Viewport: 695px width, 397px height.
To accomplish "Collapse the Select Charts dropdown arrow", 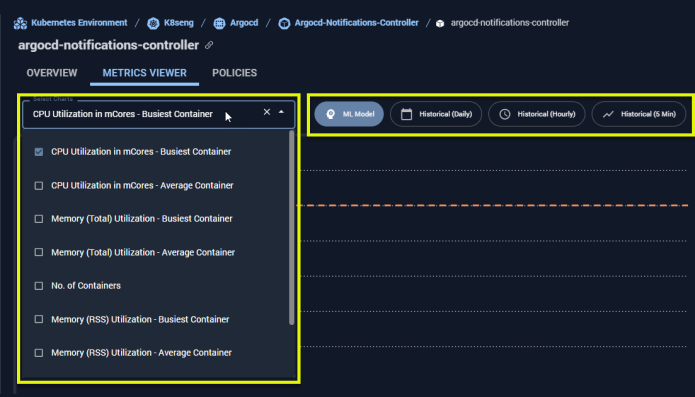I will pyautogui.click(x=281, y=112).
